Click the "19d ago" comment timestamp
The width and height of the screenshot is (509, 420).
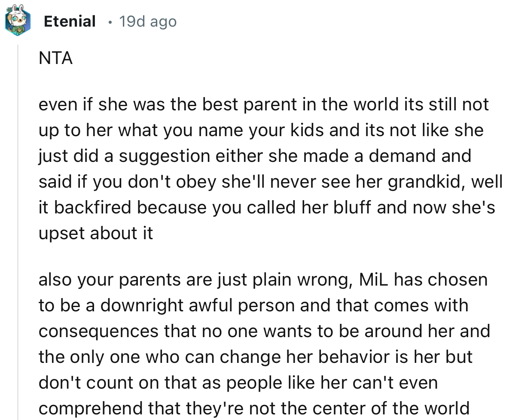pos(148,21)
